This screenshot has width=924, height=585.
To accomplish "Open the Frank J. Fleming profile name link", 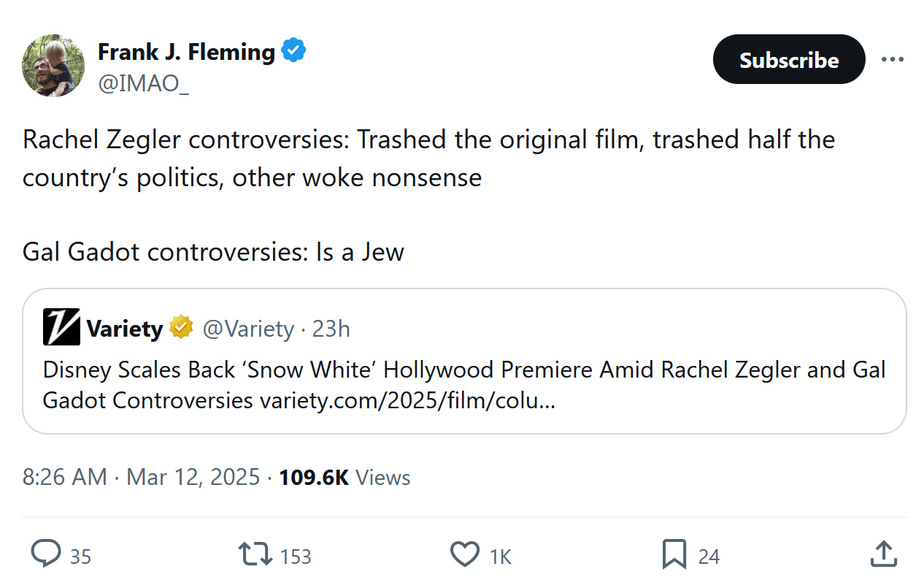I will click(186, 52).
